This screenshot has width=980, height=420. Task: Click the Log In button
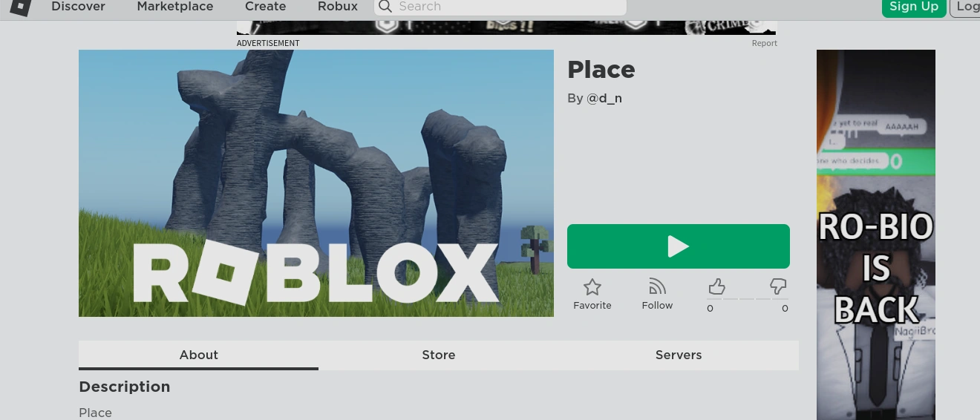pyautogui.click(x=966, y=7)
